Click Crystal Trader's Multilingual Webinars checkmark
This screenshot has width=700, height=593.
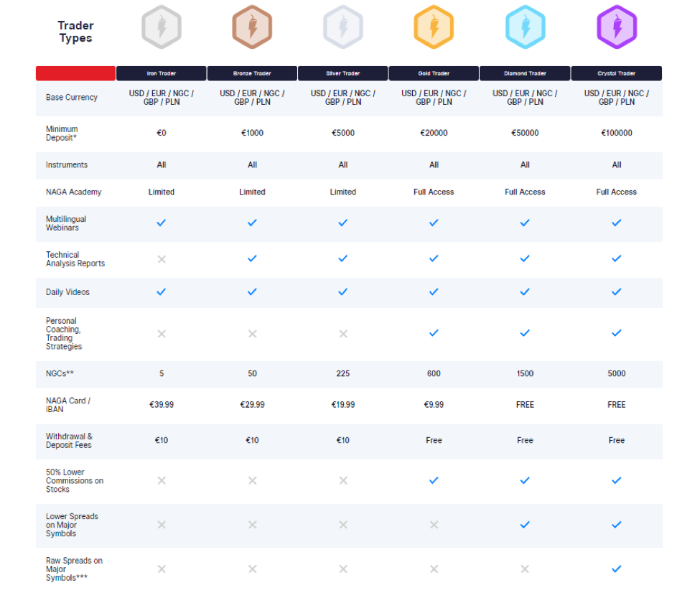pyautogui.click(x=617, y=223)
